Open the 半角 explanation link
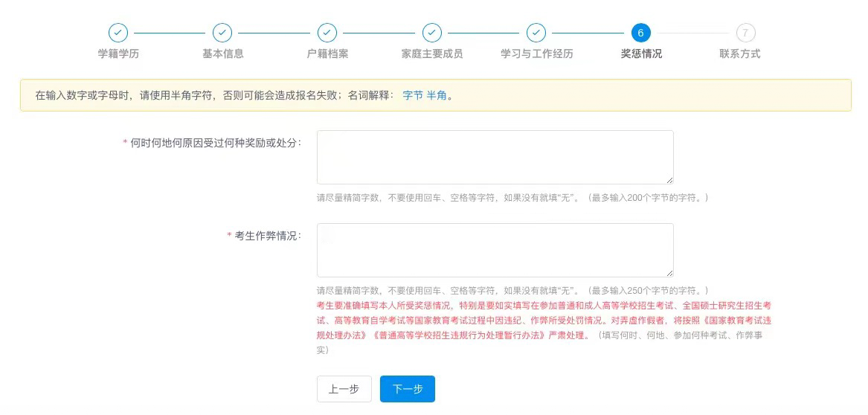868x415 pixels. (437, 95)
